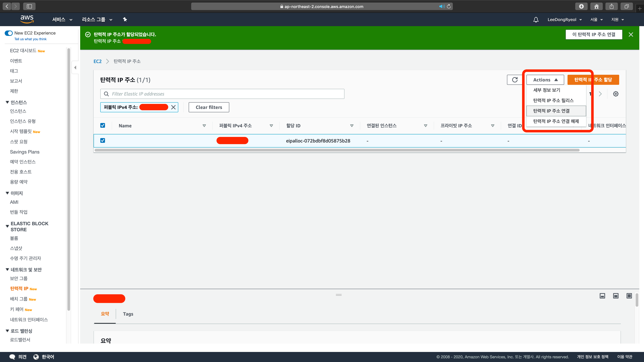
Task: Reload the page in the address bar
Action: click(449, 7)
